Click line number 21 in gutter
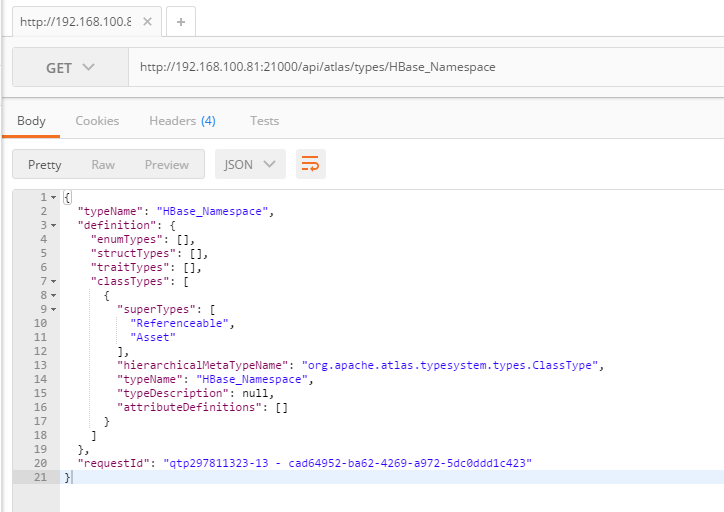Screen dimensions: 724x512 click(x=40, y=477)
